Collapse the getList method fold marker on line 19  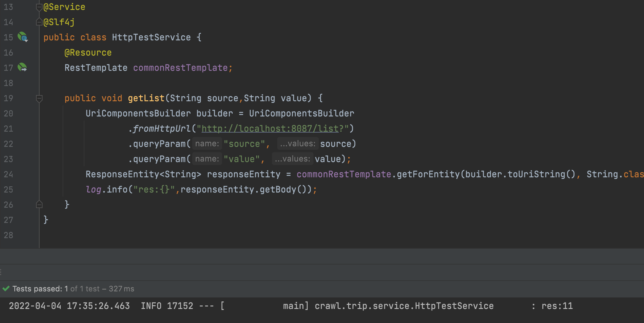tap(39, 99)
